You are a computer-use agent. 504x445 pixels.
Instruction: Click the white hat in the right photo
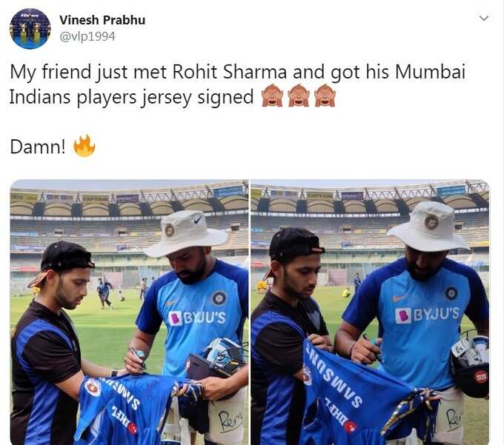[x=429, y=227]
